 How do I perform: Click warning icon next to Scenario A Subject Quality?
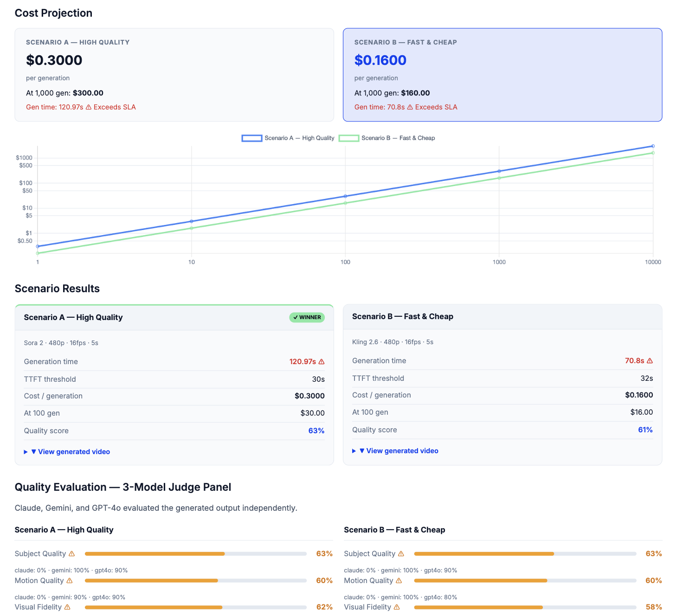pos(71,553)
